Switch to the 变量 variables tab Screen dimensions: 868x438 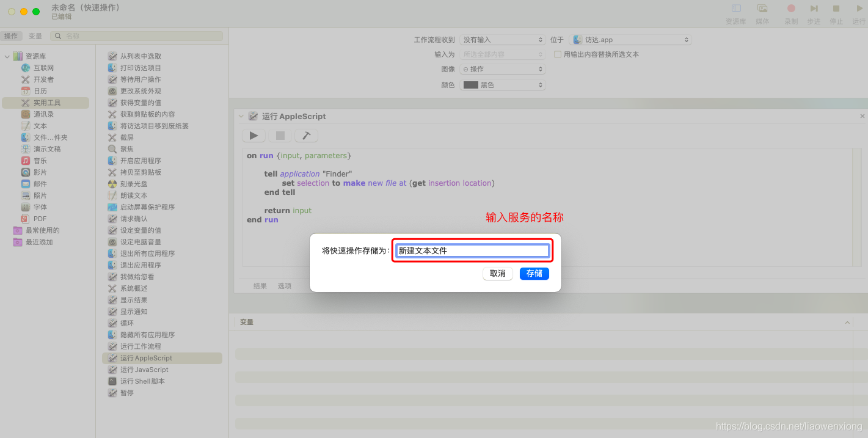click(35, 36)
